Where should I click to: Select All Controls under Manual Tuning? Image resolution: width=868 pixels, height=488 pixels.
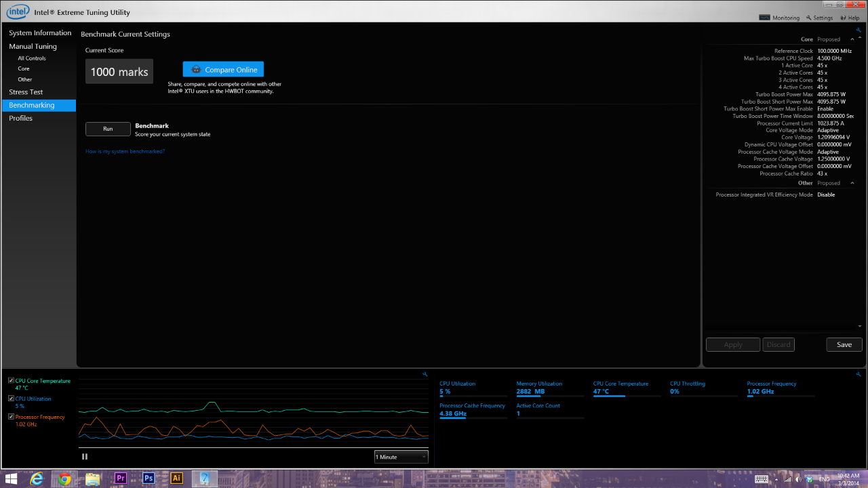(32, 58)
